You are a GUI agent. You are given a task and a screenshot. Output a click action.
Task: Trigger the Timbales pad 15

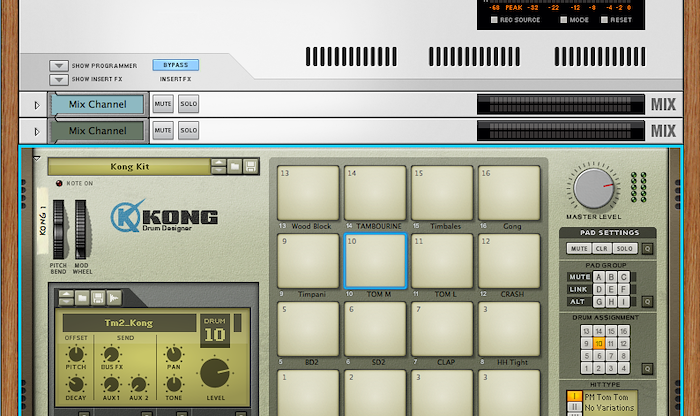[x=442, y=193]
